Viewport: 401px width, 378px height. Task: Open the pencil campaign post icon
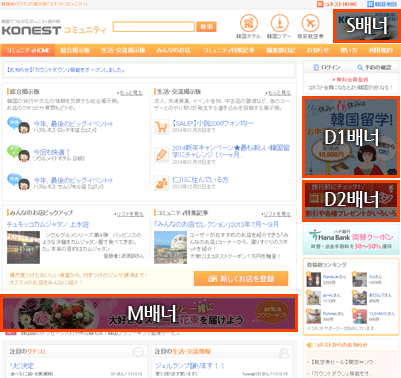tap(162, 155)
